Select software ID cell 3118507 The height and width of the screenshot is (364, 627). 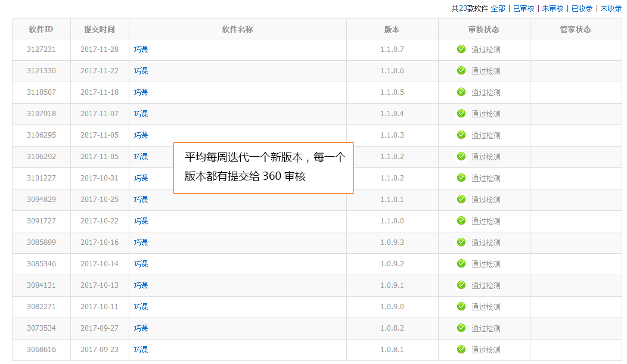pyautogui.click(x=41, y=92)
